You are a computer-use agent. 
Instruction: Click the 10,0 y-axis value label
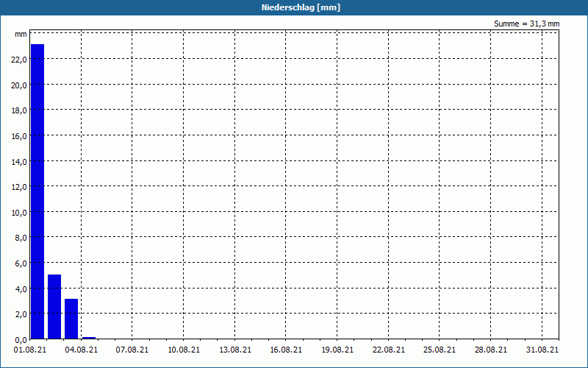coord(19,213)
